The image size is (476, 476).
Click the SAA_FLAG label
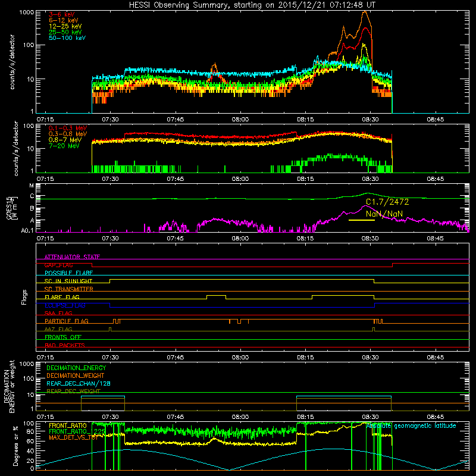pyautogui.click(x=58, y=313)
